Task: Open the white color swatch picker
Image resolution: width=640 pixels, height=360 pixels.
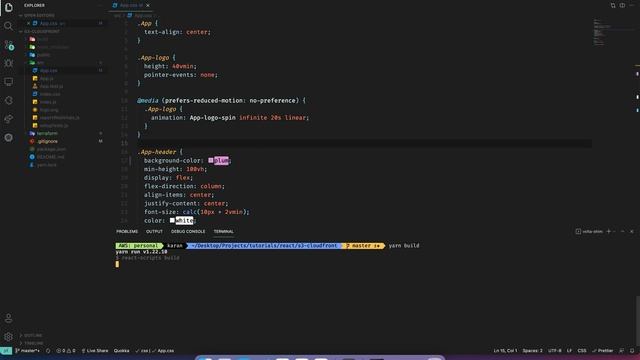Action: click(x=172, y=220)
